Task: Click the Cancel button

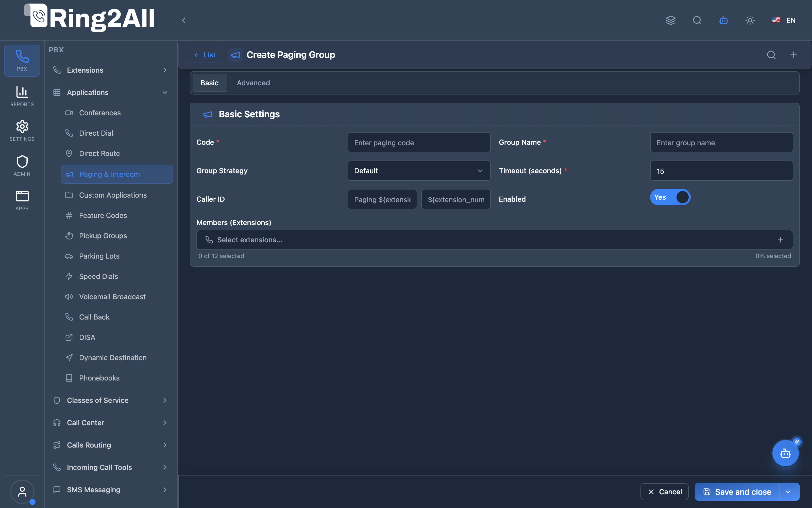Action: pyautogui.click(x=664, y=492)
